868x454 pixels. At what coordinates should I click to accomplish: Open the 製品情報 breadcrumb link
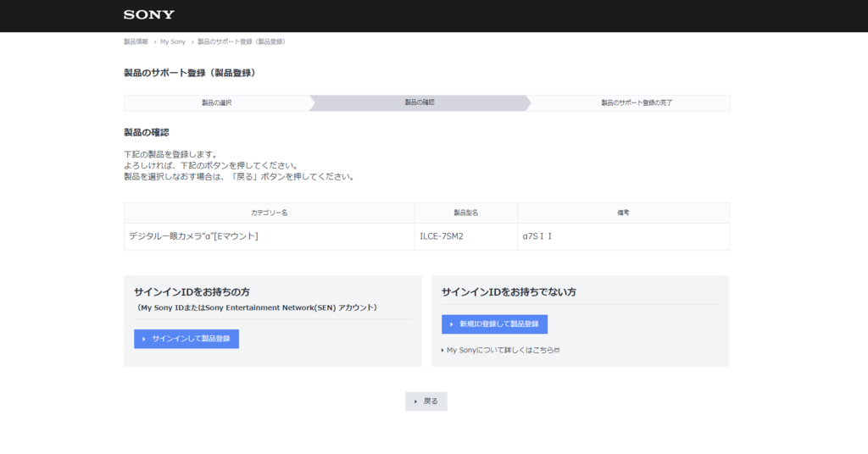[x=136, y=42]
